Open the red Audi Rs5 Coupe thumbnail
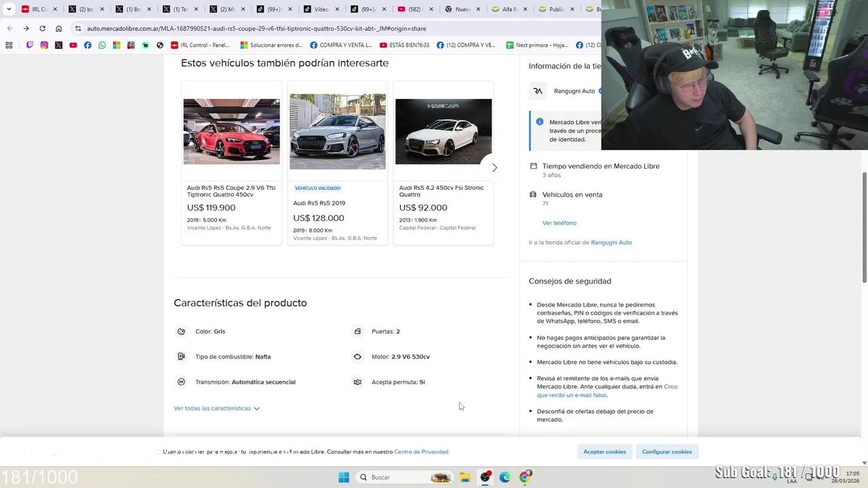 (x=231, y=131)
